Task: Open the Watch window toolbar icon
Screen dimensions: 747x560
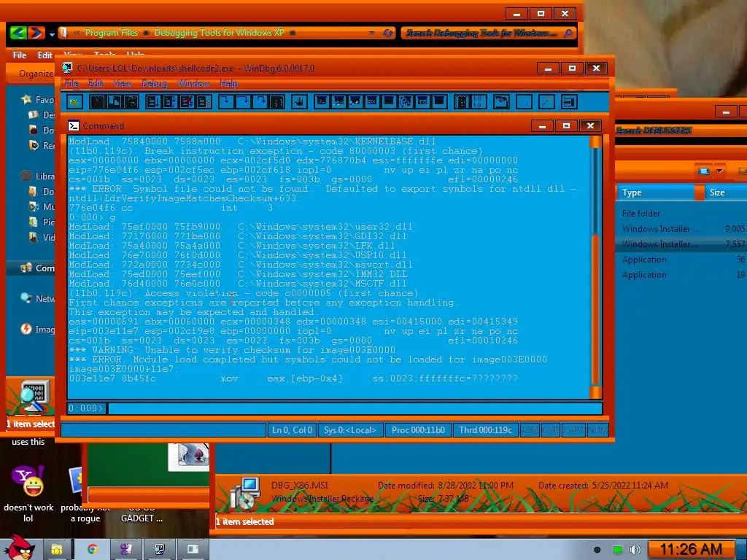Action: [x=338, y=102]
